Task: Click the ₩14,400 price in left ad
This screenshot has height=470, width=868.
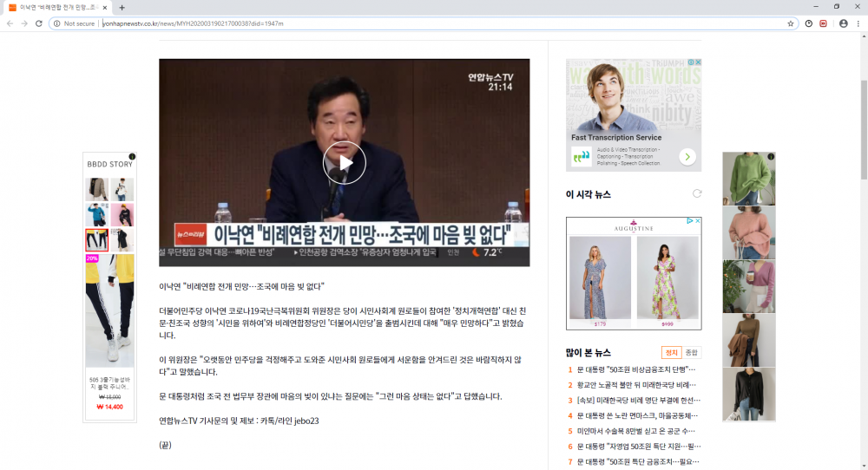Action: click(x=109, y=407)
